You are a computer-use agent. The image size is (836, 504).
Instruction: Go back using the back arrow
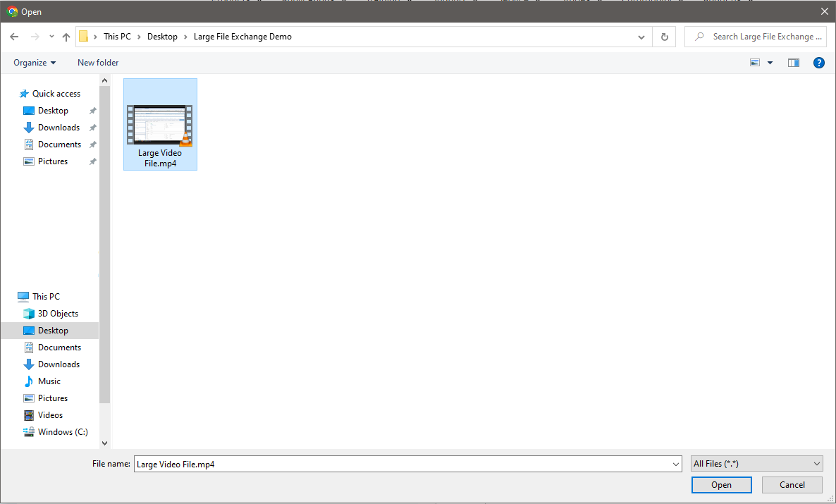(x=13, y=36)
